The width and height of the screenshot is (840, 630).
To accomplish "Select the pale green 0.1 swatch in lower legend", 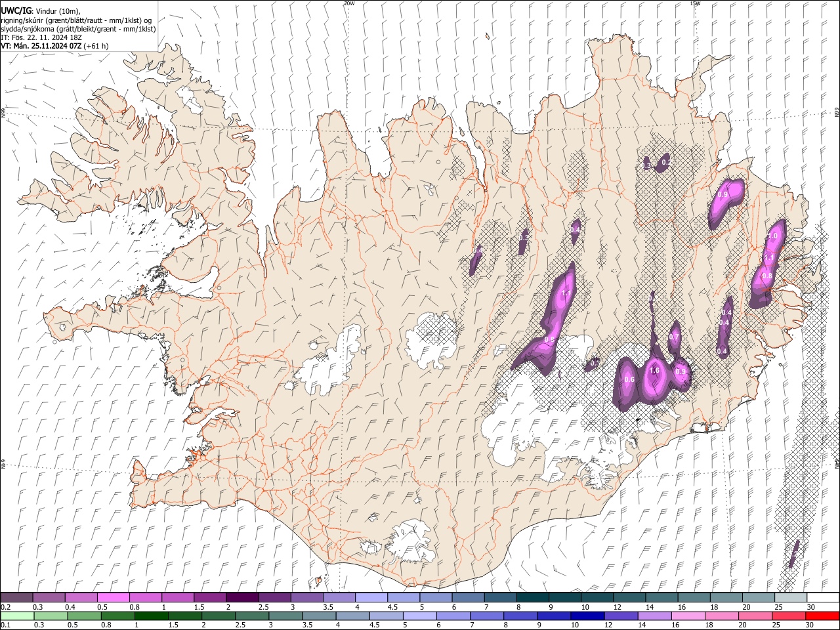I will coord(17,616).
